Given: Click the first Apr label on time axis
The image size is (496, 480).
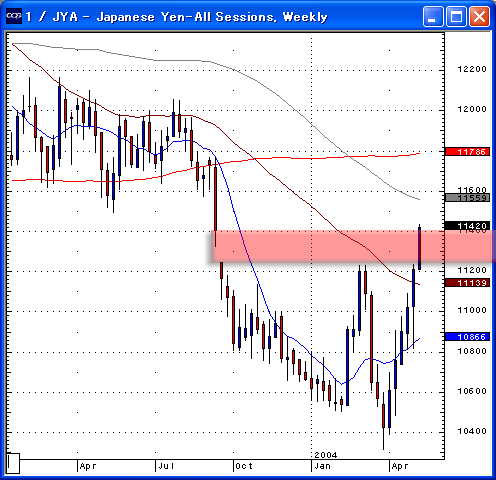Looking at the screenshot, I should 88,466.
